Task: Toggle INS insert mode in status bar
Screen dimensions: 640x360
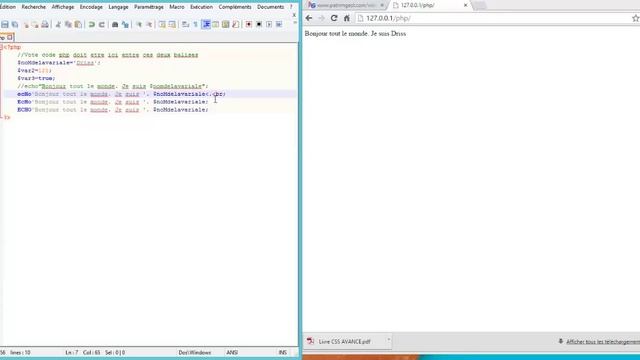Action: (282, 352)
